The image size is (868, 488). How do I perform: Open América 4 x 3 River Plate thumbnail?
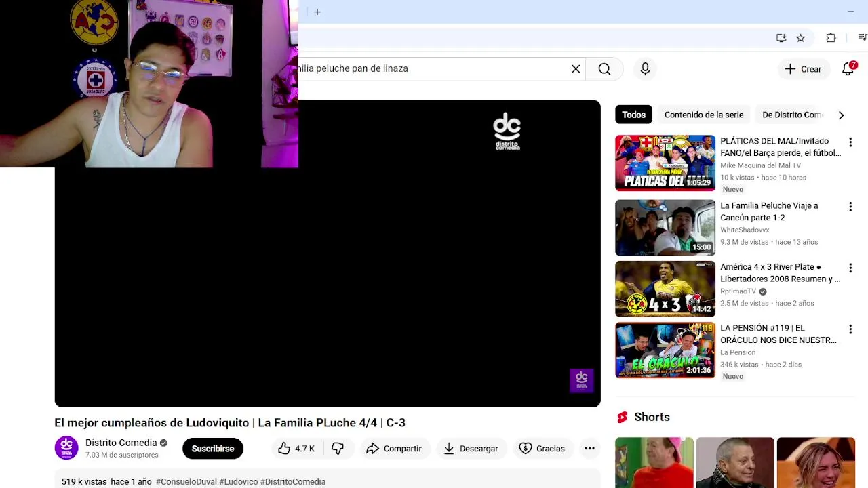665,289
